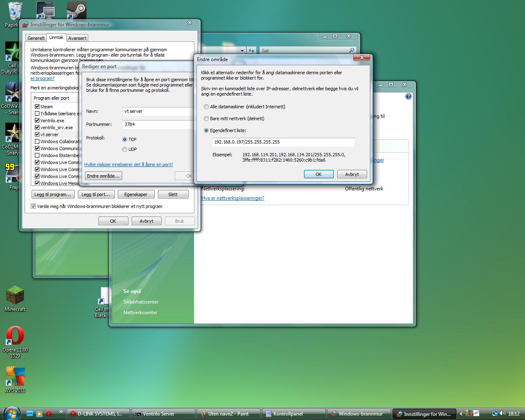The image size is (525, 420).
Task: Click Avbryt in the firewall settings window
Action: click(x=146, y=221)
